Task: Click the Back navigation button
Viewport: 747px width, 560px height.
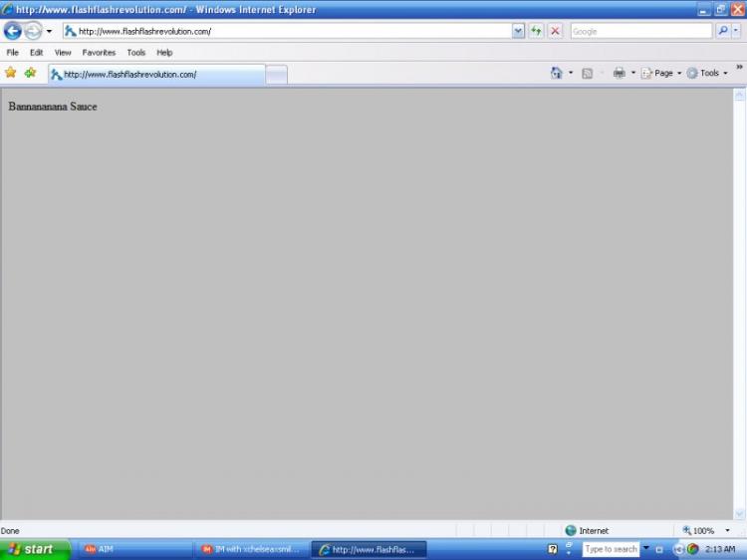Action: pos(13,31)
